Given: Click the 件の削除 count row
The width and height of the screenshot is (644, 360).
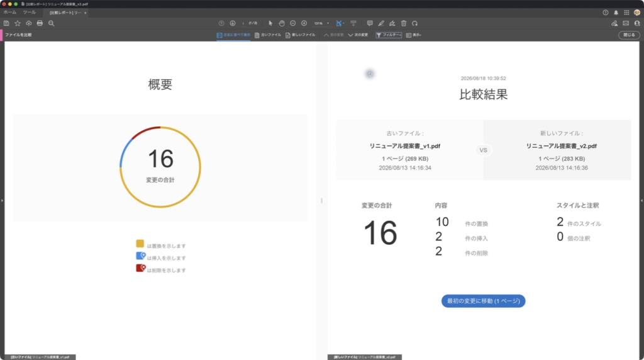Looking at the screenshot, I should (x=462, y=252).
